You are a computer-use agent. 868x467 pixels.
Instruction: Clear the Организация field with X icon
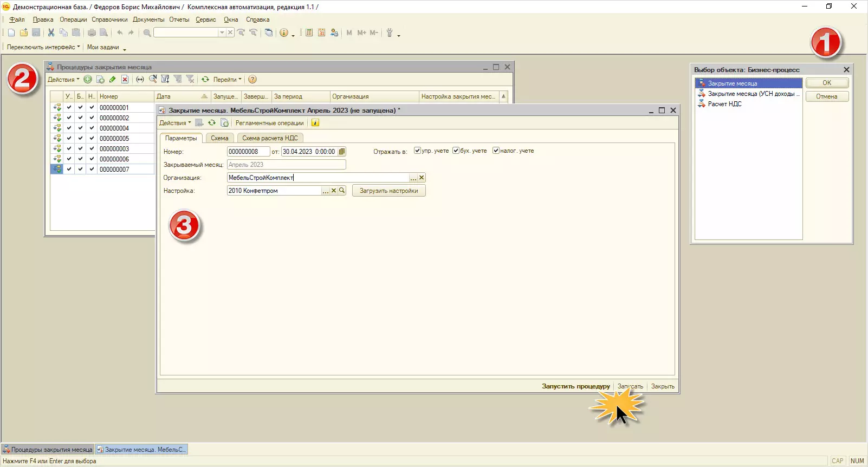pyautogui.click(x=422, y=178)
